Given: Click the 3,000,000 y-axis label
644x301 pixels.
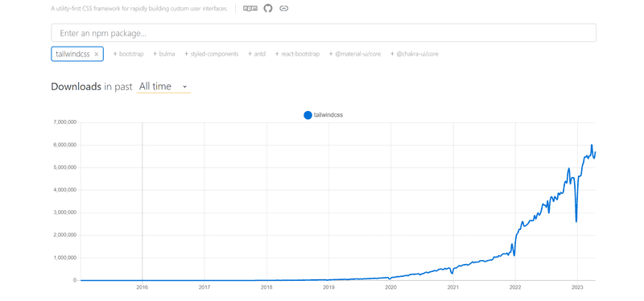Looking at the screenshot, I should click(x=64, y=212).
